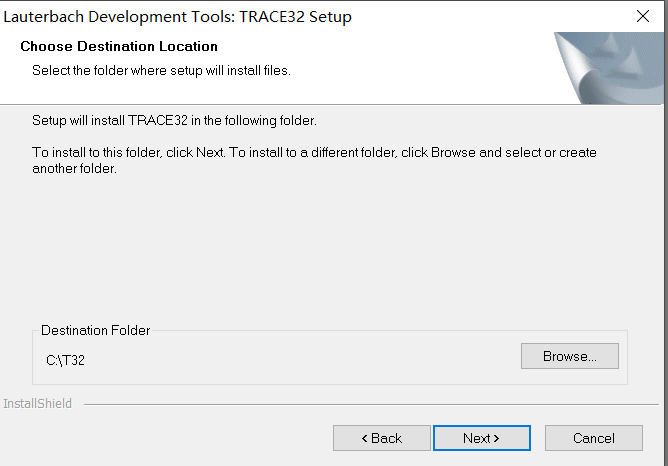The image size is (668, 466).
Task: Cancel the TRACE32 setup
Action: (593, 438)
